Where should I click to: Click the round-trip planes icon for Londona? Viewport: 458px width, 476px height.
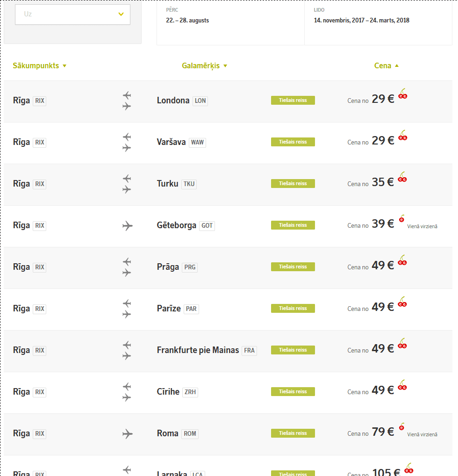127,101
